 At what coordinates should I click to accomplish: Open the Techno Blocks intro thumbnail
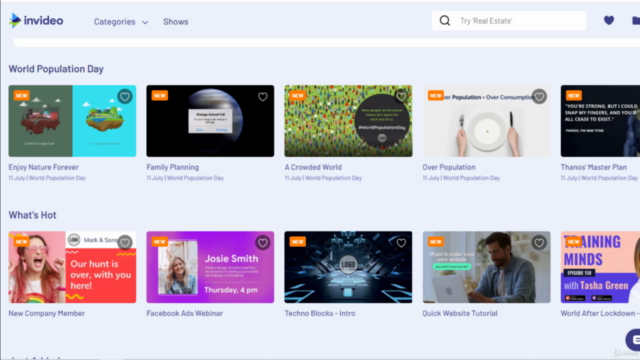click(x=348, y=267)
